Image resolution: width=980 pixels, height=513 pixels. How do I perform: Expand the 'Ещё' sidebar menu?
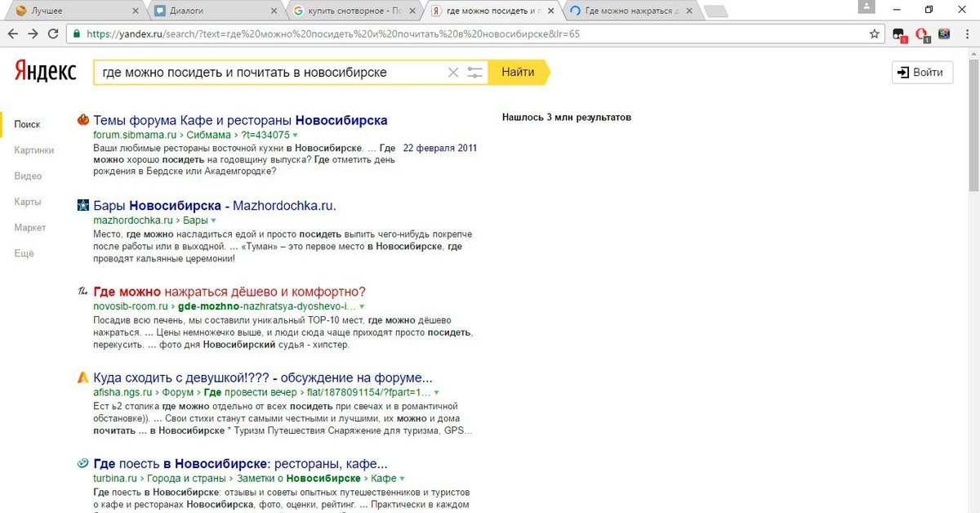[x=24, y=254]
